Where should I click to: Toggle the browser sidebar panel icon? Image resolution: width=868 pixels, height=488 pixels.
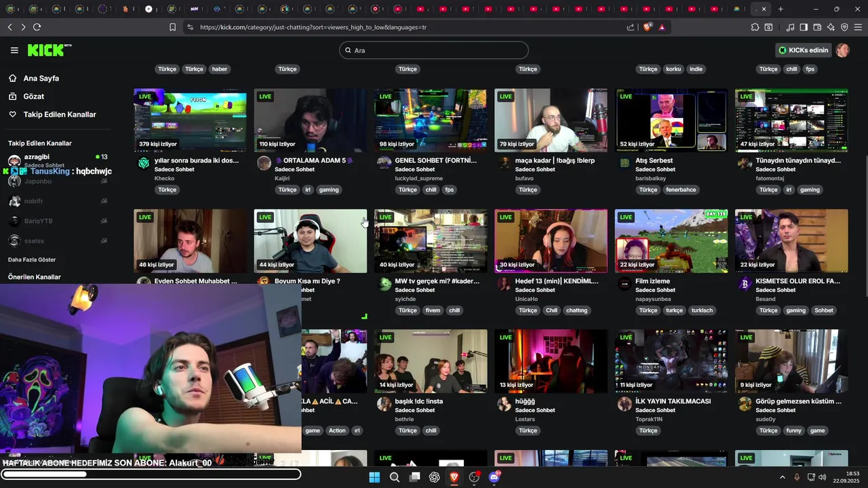tap(804, 27)
